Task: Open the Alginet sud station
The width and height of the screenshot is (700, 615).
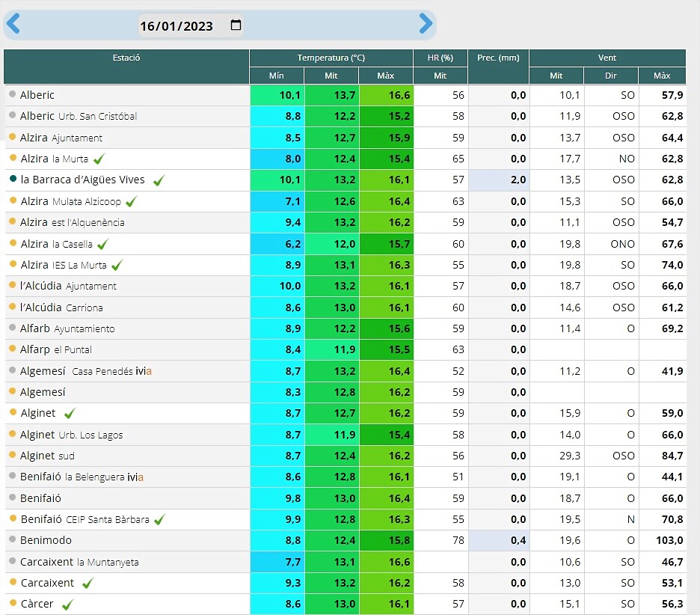Action: [x=47, y=456]
